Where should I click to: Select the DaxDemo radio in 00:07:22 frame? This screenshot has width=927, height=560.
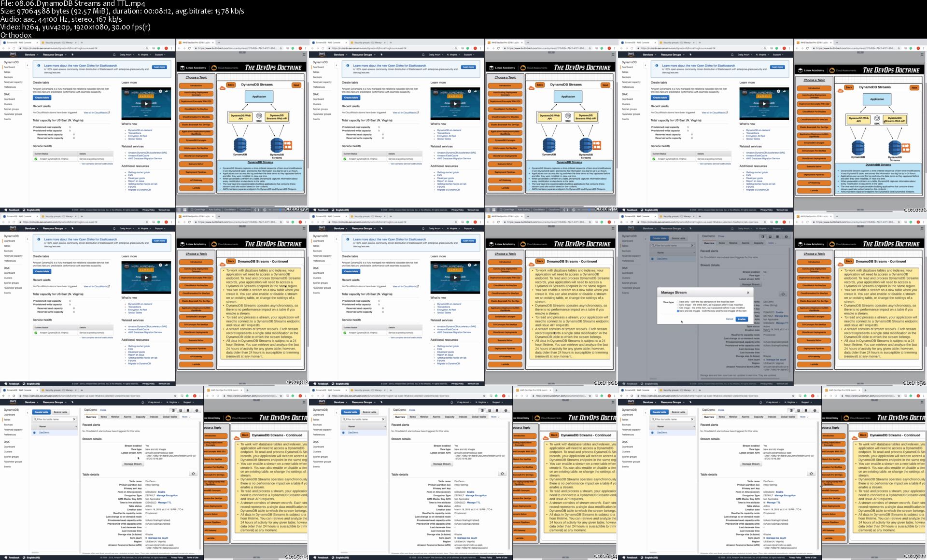(x=653, y=433)
